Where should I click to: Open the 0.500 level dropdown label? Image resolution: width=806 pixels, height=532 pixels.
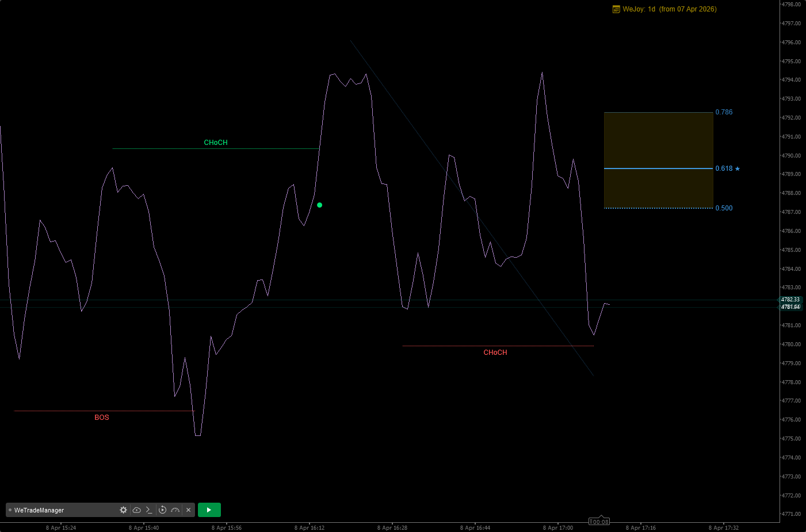tap(724, 208)
